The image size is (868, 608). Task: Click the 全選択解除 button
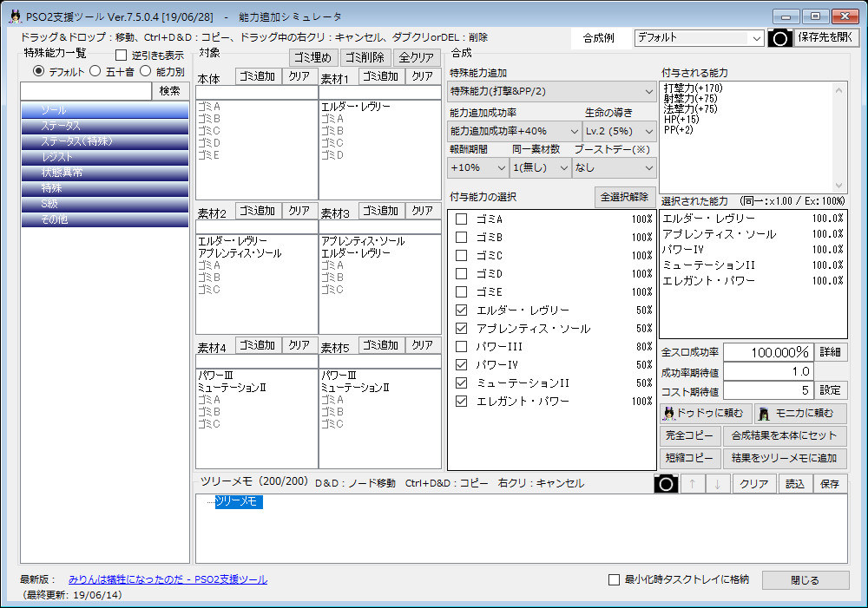click(624, 197)
